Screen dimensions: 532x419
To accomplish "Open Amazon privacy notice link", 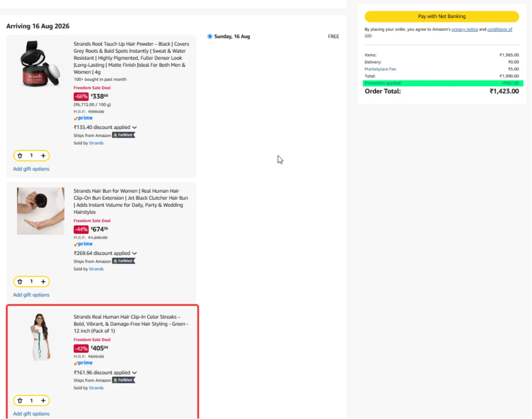I will [x=465, y=29].
